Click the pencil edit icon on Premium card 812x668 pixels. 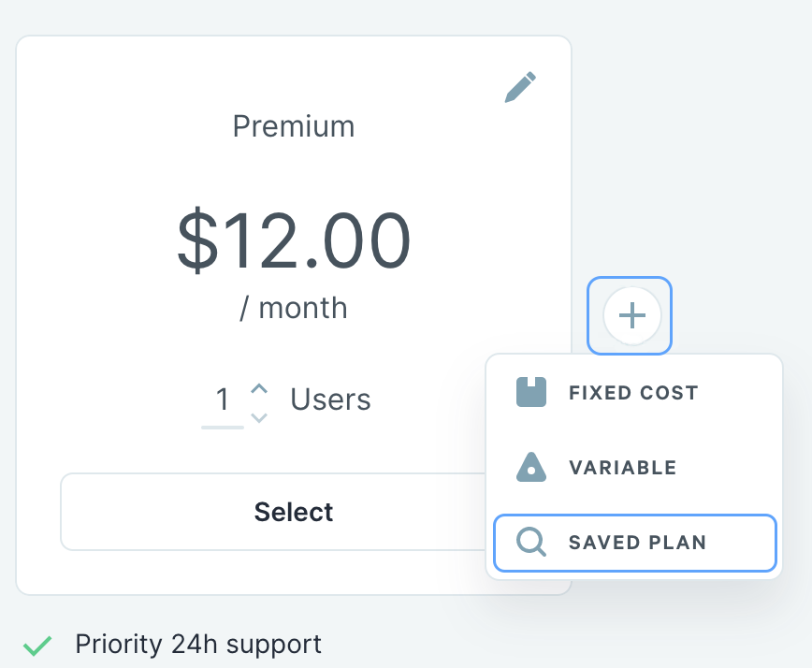tap(520, 86)
